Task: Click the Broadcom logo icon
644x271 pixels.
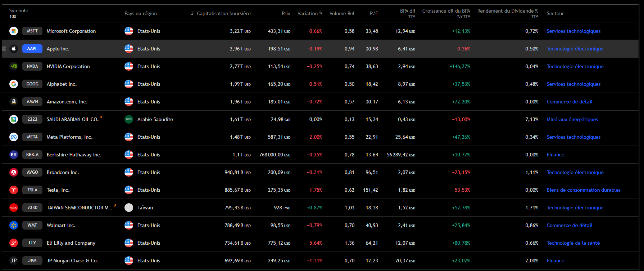Action: [x=14, y=172]
